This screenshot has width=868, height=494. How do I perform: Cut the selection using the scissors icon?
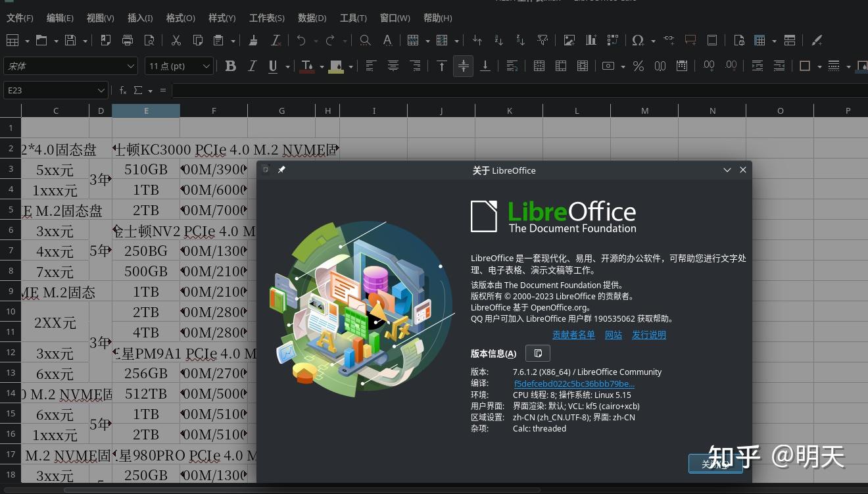coord(176,40)
